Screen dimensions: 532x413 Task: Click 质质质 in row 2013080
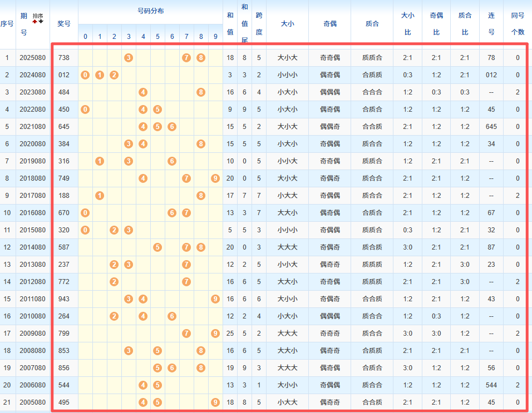(x=372, y=264)
